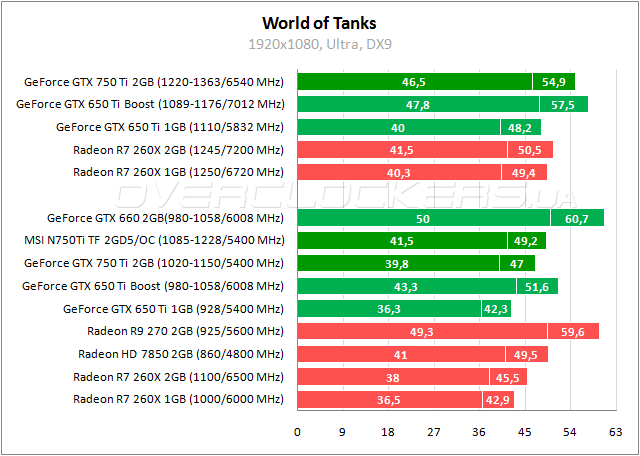Select the Radeon R9 270 2GB label
640x456 pixels.
pos(185,331)
